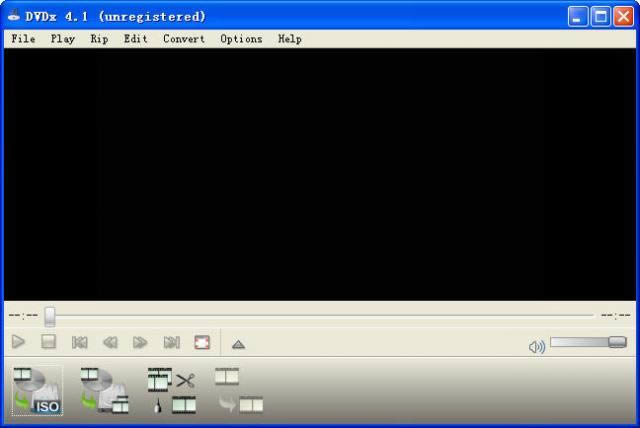Skip to next chapter
Screen dimensions: 640x428
[171, 342]
